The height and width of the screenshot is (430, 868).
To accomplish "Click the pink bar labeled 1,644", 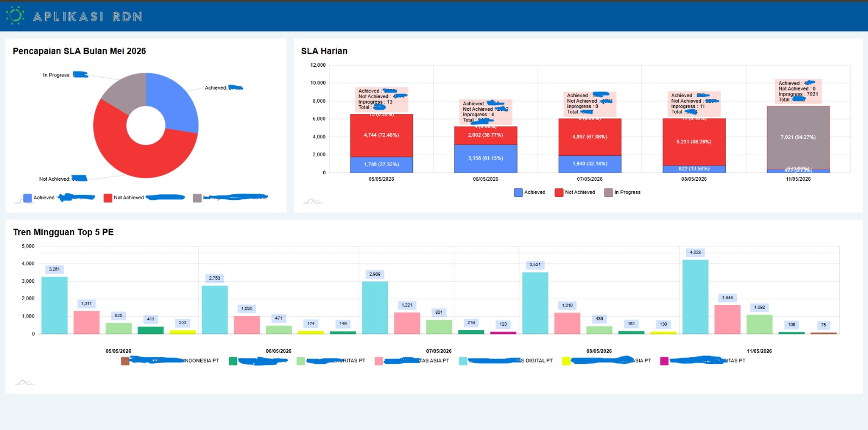I will point(727,319).
